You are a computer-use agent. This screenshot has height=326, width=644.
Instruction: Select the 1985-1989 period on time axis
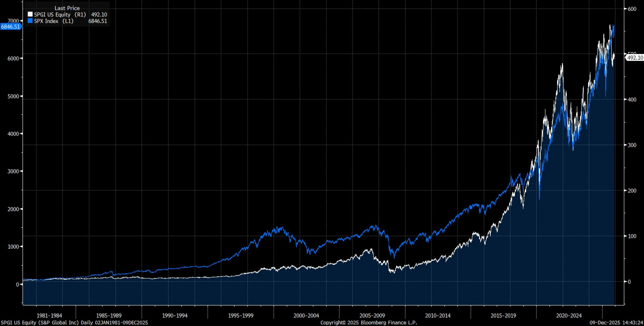tap(109, 315)
